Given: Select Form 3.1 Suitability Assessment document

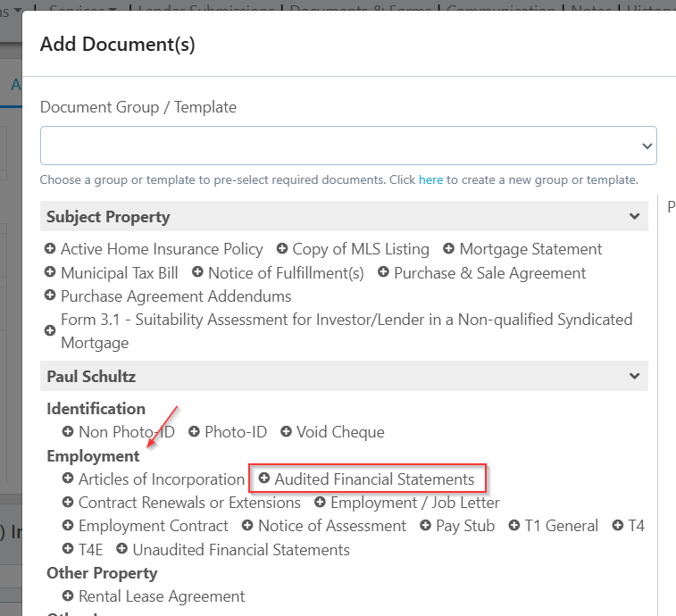Looking at the screenshot, I should [346, 330].
